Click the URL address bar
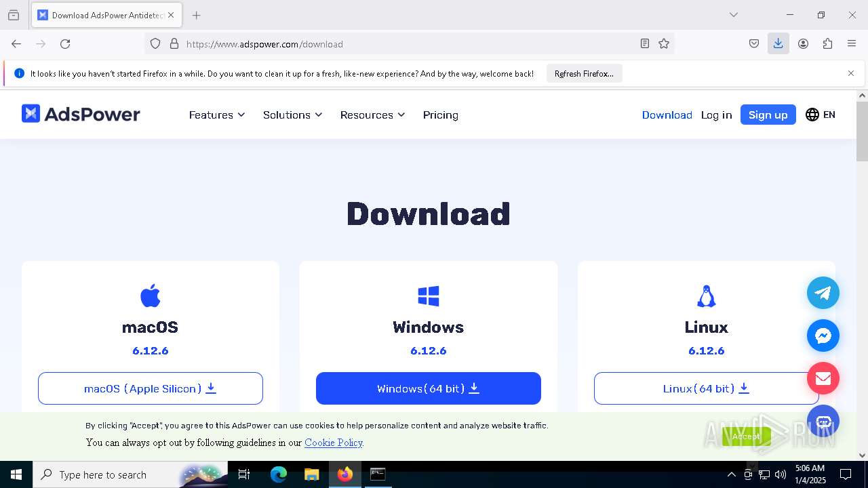868x488 pixels. (410, 43)
